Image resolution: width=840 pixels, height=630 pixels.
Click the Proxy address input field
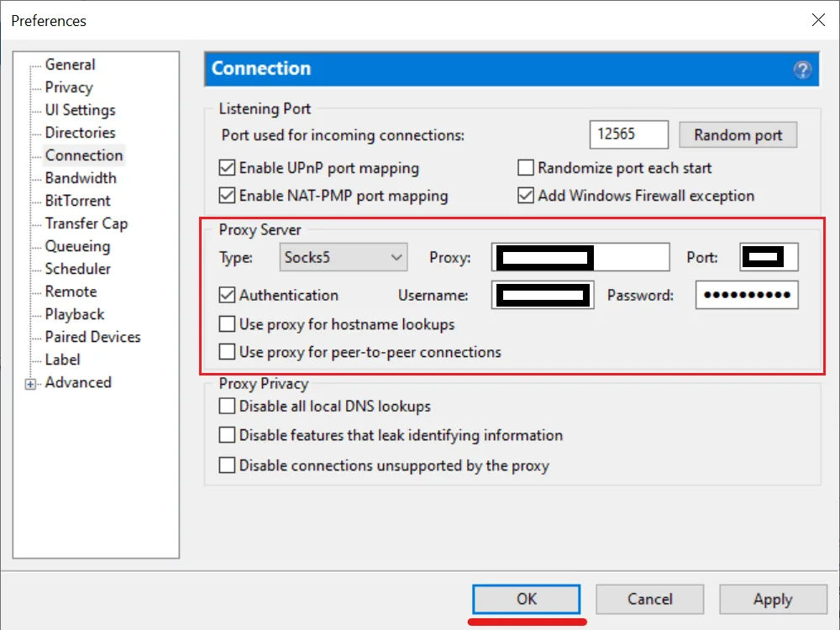click(580, 257)
